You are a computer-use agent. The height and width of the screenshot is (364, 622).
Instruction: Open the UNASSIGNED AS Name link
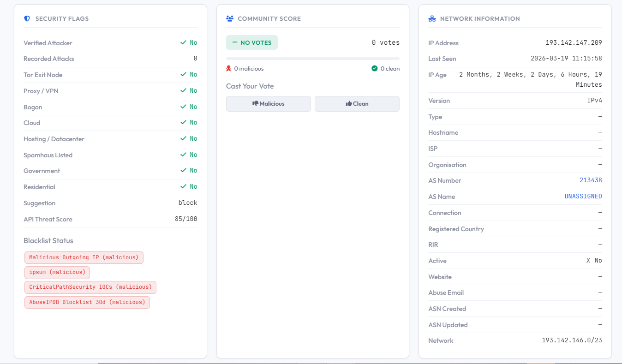point(583,197)
